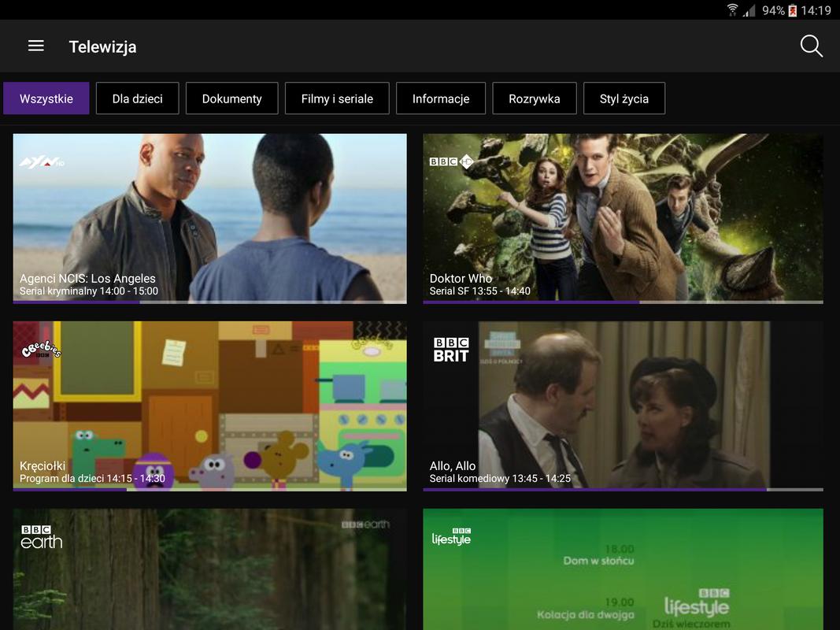
Task: Tap the battery status icon
Action: [x=792, y=10]
